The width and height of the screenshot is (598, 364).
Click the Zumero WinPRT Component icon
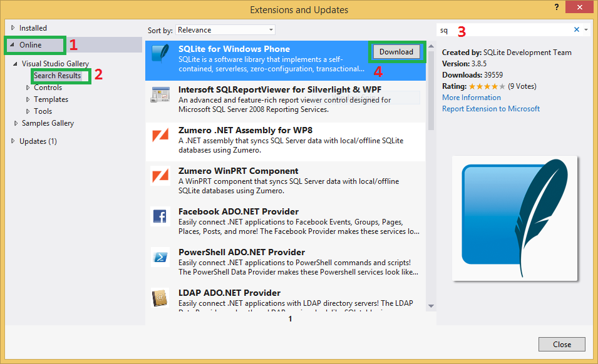click(160, 176)
